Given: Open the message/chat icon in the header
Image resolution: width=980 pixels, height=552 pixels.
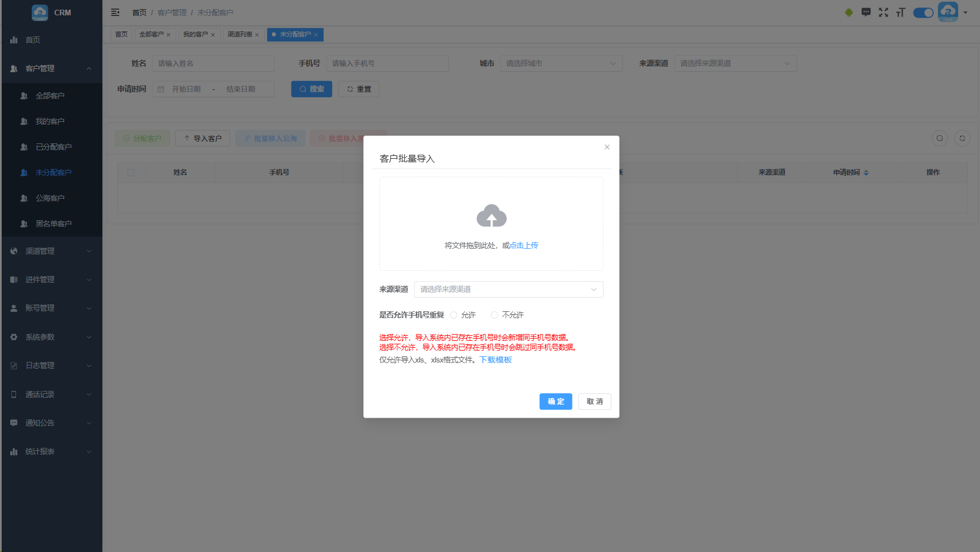Looking at the screenshot, I should (866, 11).
